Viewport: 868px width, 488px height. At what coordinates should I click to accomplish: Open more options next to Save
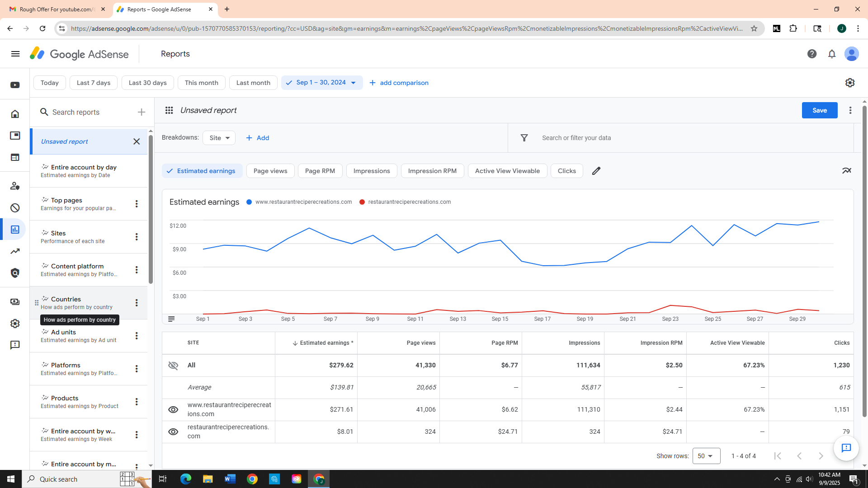tap(850, 110)
